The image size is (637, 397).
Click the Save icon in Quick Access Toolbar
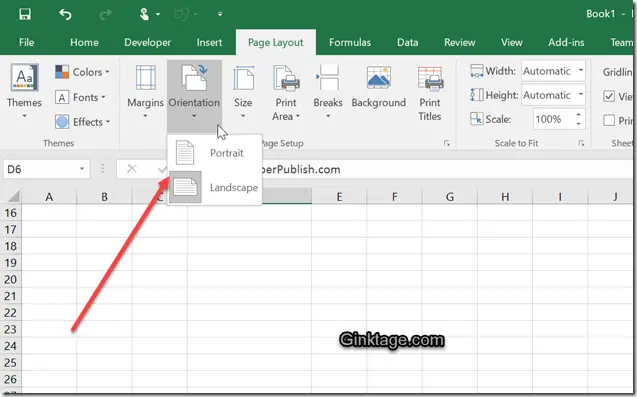(x=25, y=14)
